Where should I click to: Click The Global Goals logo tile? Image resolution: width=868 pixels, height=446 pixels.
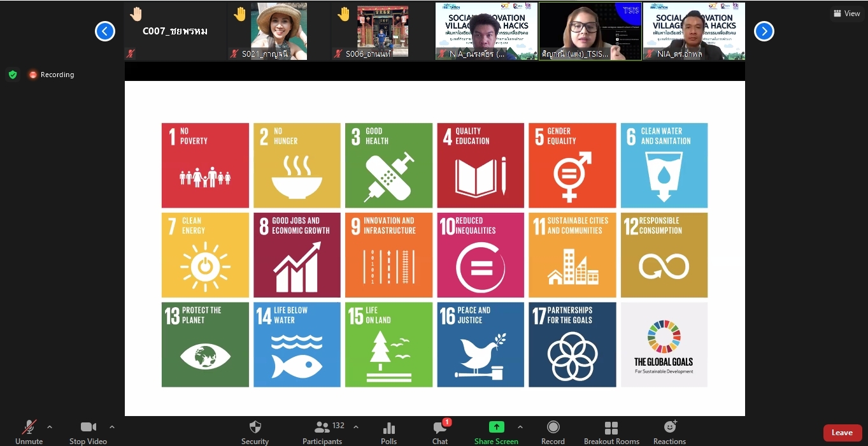click(664, 345)
